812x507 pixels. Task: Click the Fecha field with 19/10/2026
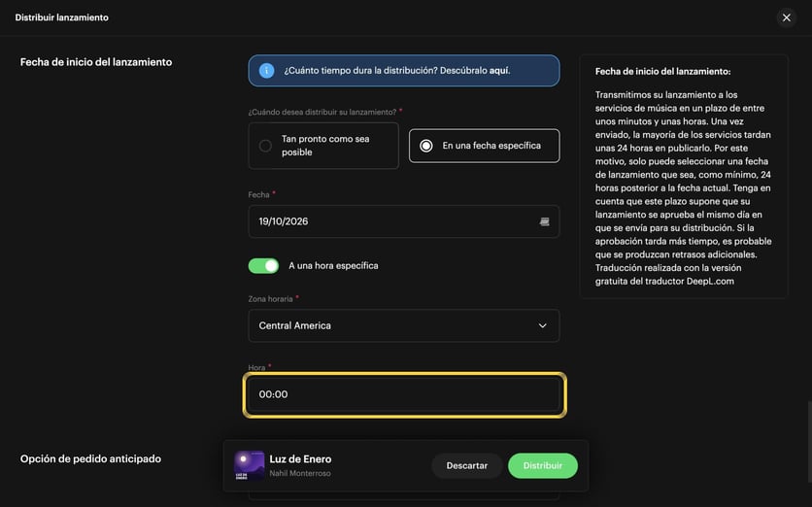coord(404,221)
